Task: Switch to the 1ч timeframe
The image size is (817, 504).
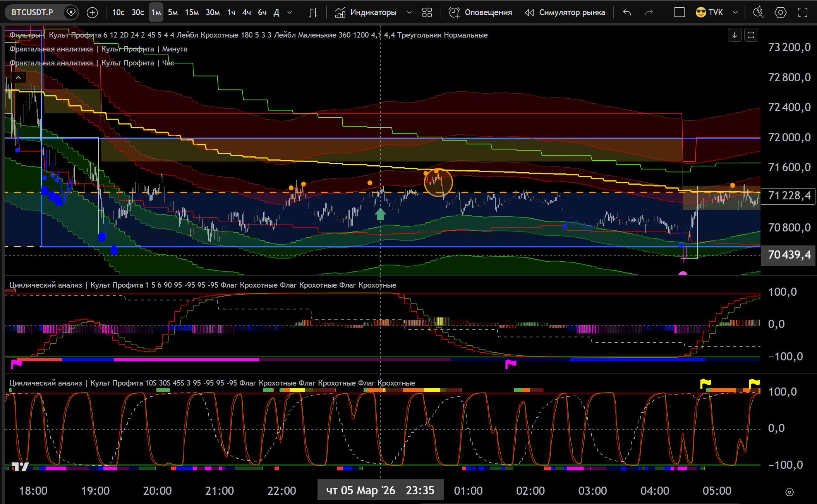Action: (231, 12)
